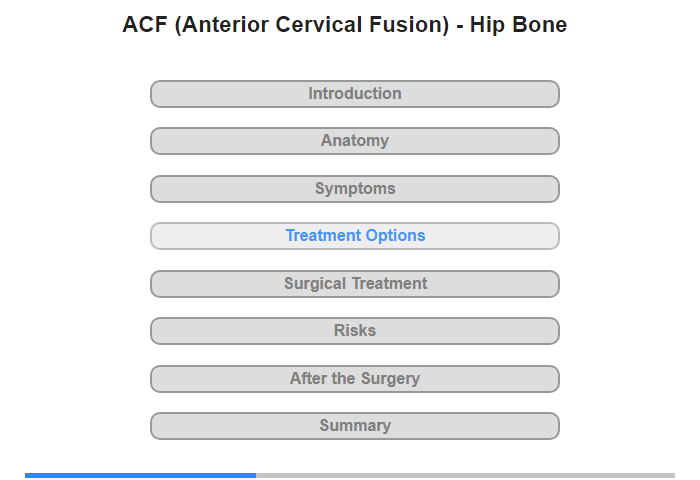Click the blue filled portion of progress bar

140,475
